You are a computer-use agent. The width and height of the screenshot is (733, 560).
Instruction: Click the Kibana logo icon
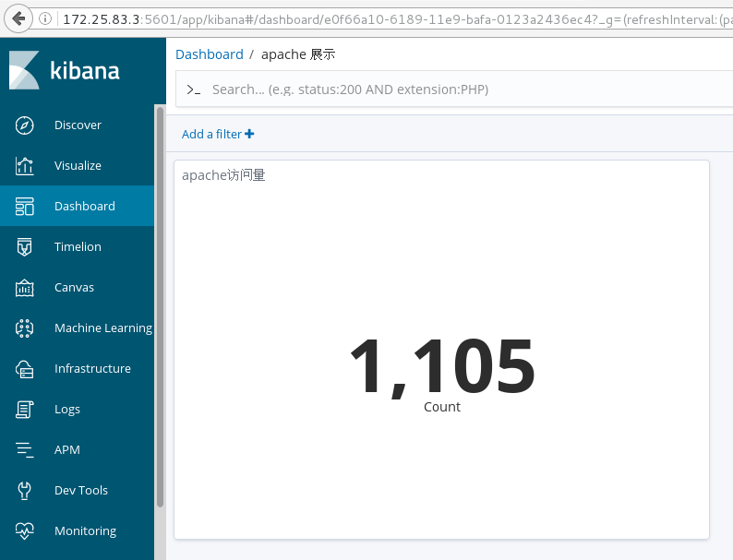[24, 70]
